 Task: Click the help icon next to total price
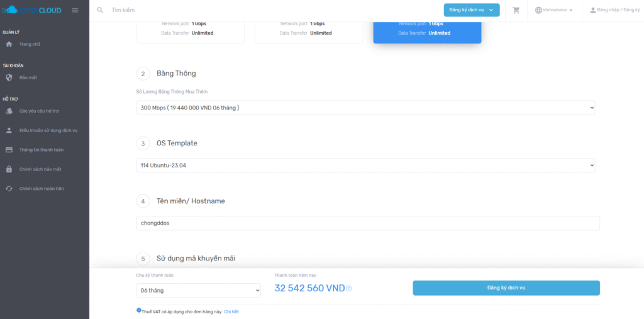pos(349,289)
